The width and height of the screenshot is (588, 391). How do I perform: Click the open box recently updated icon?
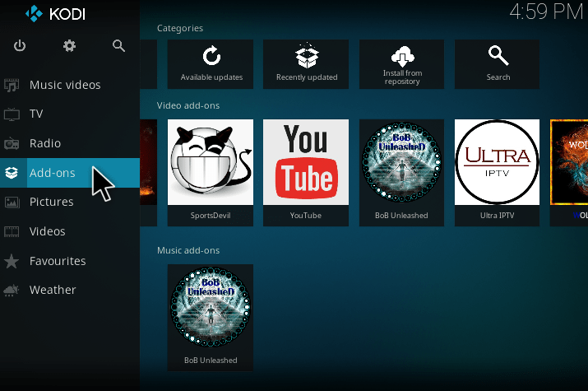pyautogui.click(x=307, y=55)
